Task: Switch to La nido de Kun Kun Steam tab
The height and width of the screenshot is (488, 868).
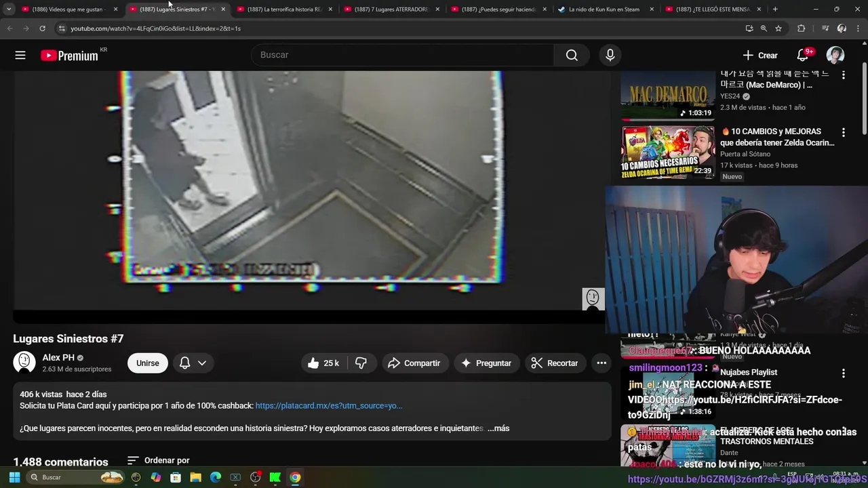Action: (606, 9)
